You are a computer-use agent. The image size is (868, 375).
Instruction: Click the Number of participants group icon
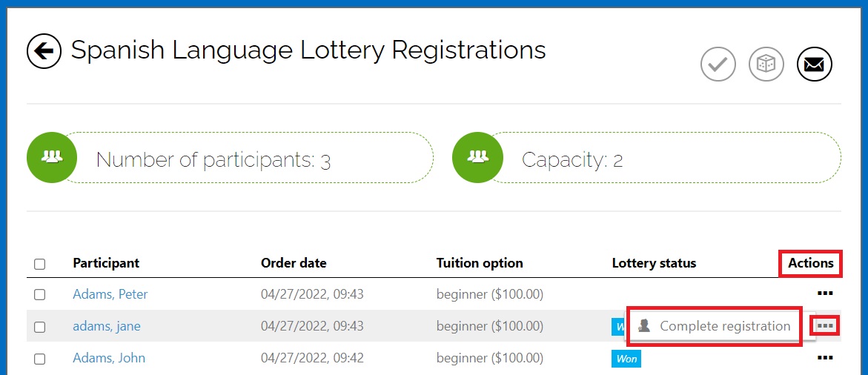coord(52,158)
